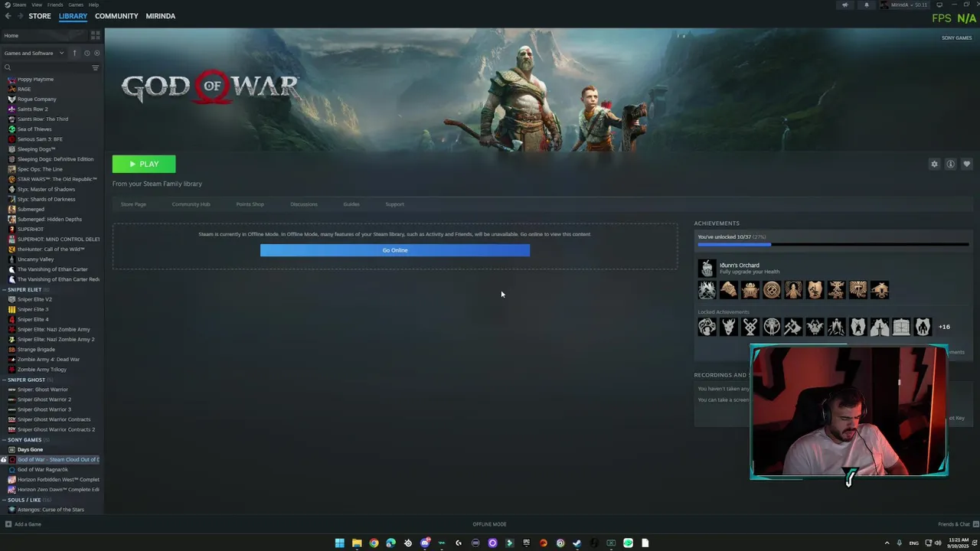980x551 pixels.
Task: Open the MirindA account dropdown
Action: 903,5
